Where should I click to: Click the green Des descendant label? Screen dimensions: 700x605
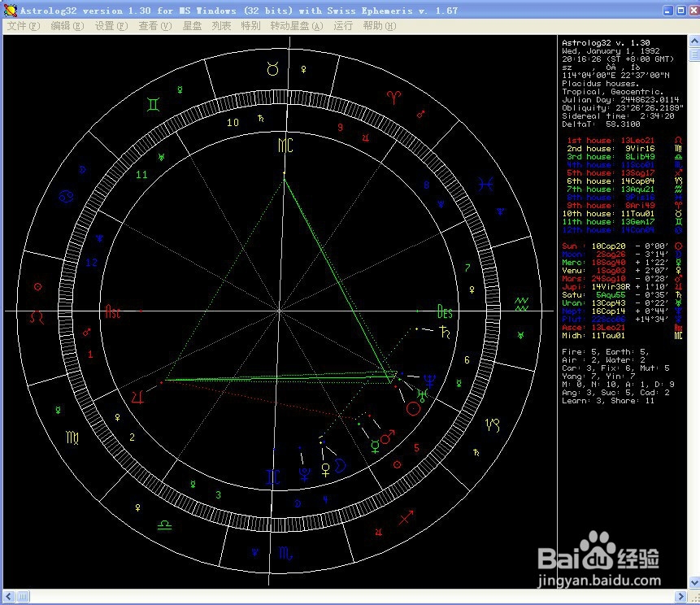(x=445, y=311)
